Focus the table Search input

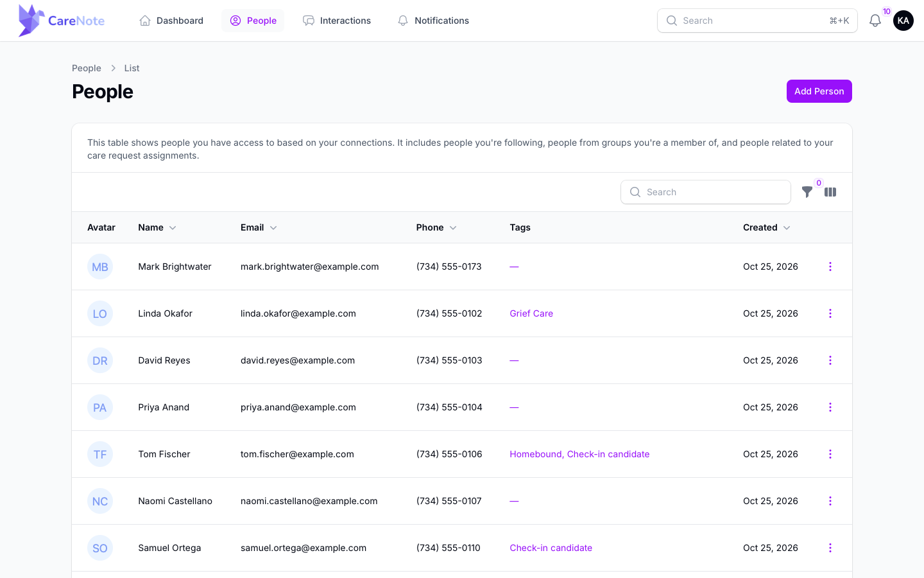[706, 192]
